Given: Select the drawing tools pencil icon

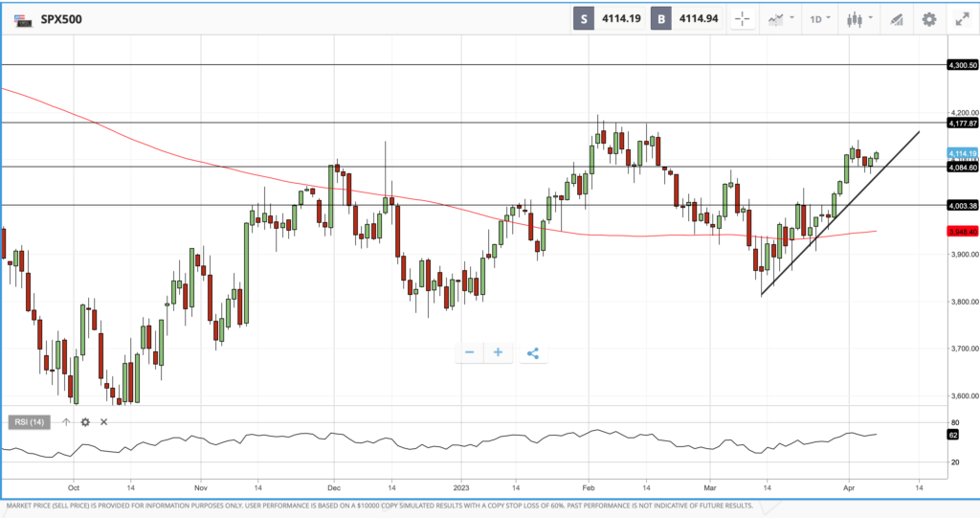Looking at the screenshot, I should coord(897,18).
